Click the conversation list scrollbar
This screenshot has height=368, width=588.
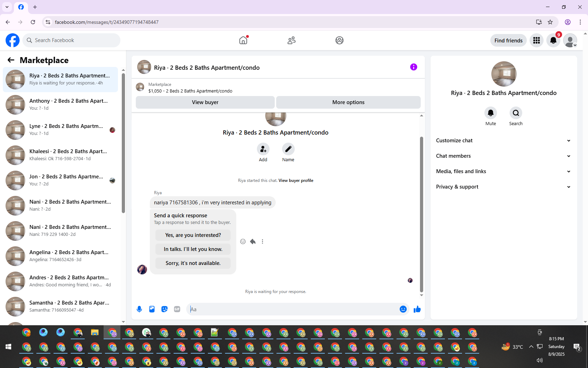[x=123, y=143]
